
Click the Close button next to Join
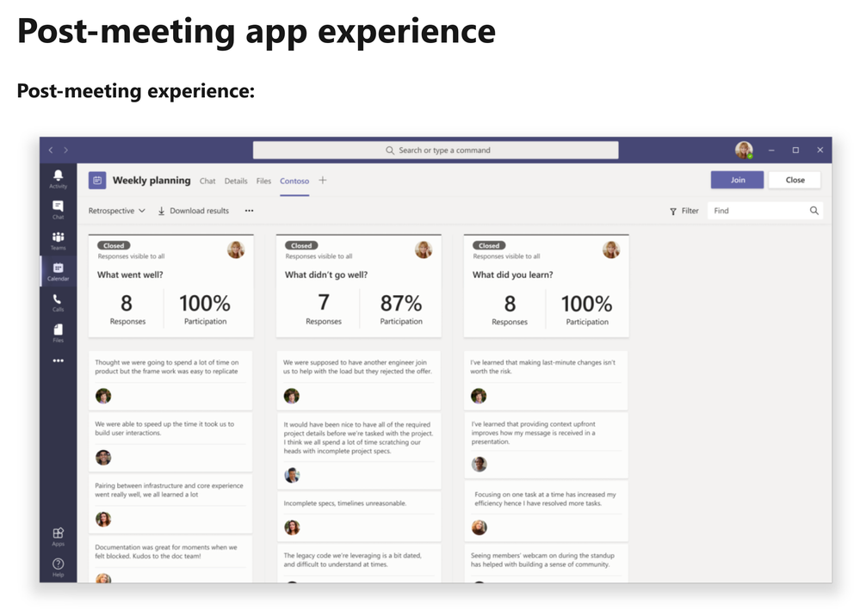pos(795,180)
